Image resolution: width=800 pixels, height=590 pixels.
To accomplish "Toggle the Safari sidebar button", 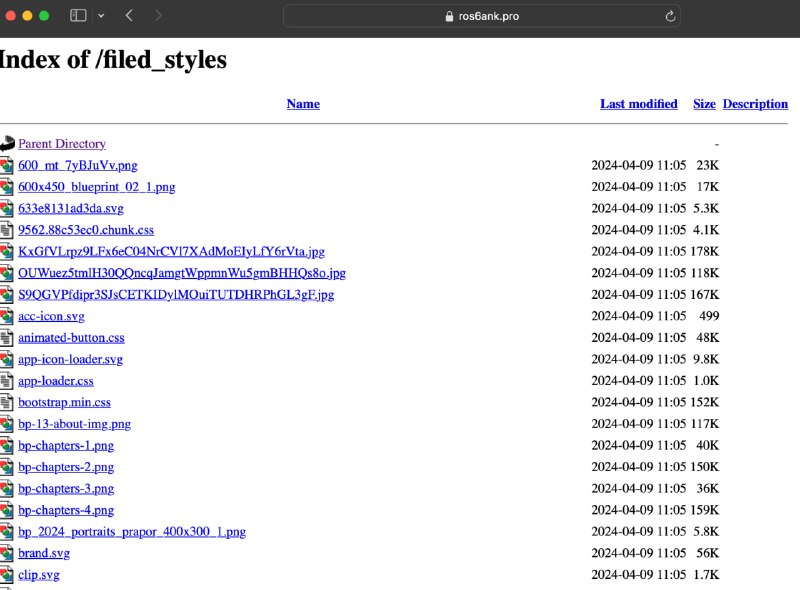I will (x=78, y=16).
